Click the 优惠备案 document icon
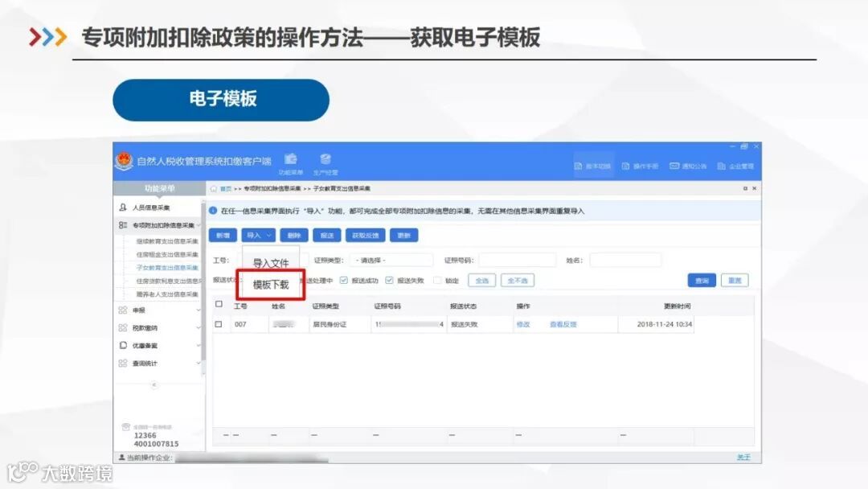Image resolution: width=868 pixels, height=489 pixels. (x=123, y=345)
